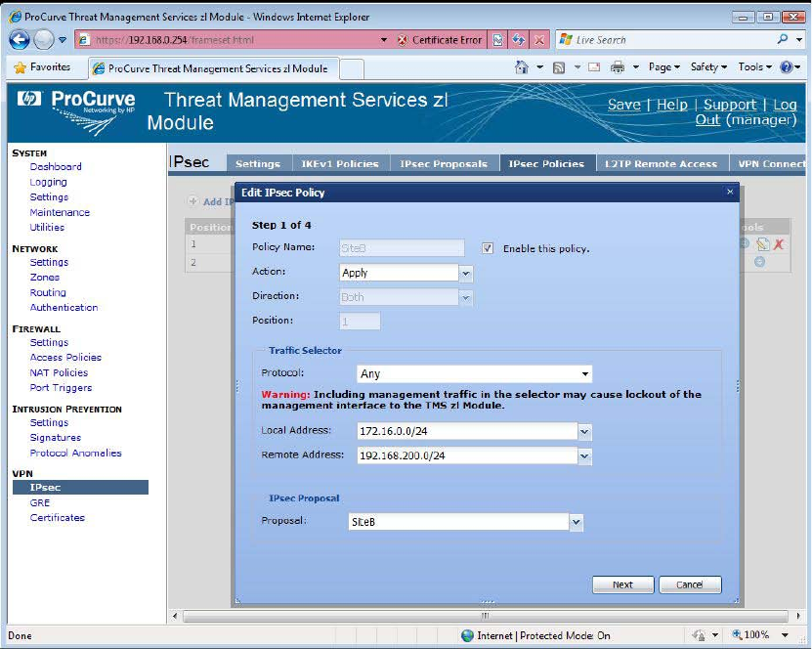Open Signatures under Intrusion Prevention

(x=56, y=438)
